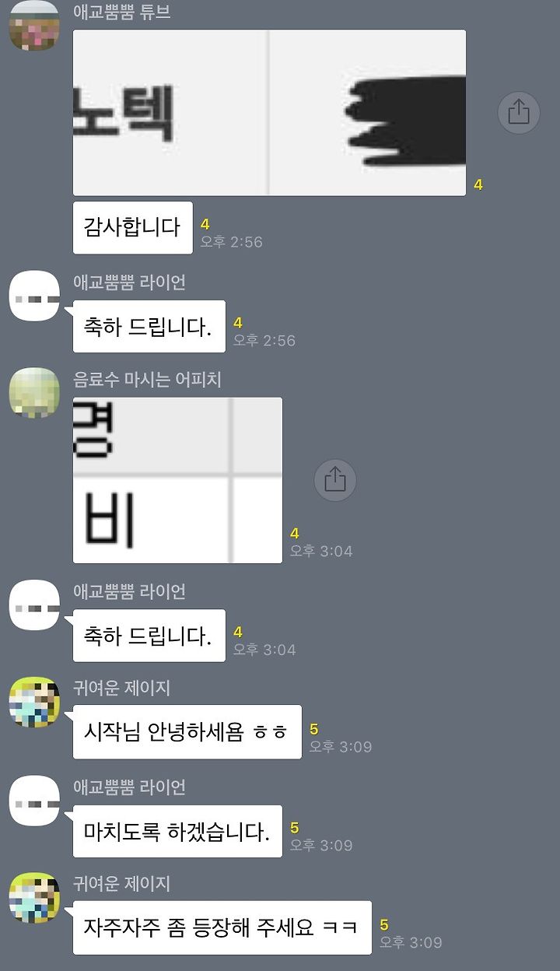Select 시작님 안녕하세용 ㅎㅎ message
This screenshot has height=971, width=560.
tap(187, 733)
